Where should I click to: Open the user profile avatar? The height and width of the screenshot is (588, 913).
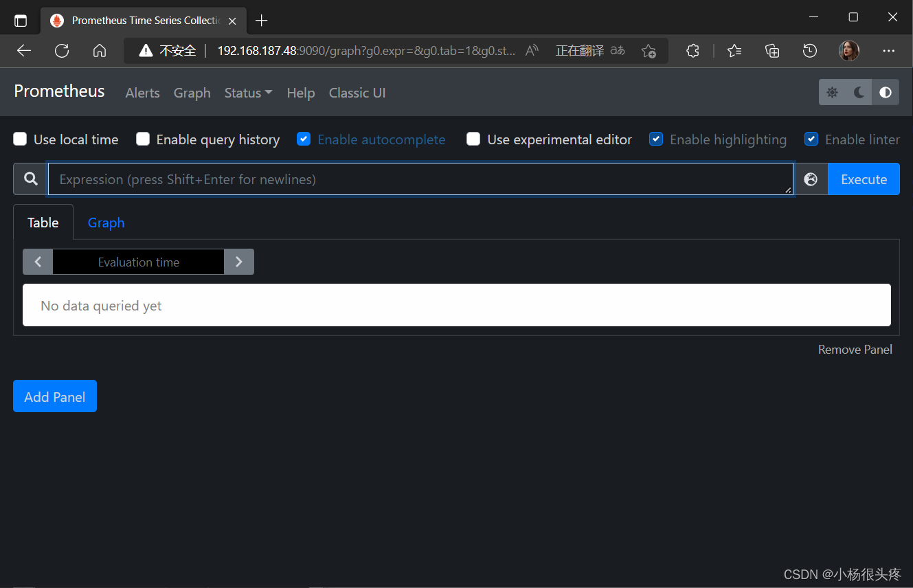pyautogui.click(x=849, y=50)
